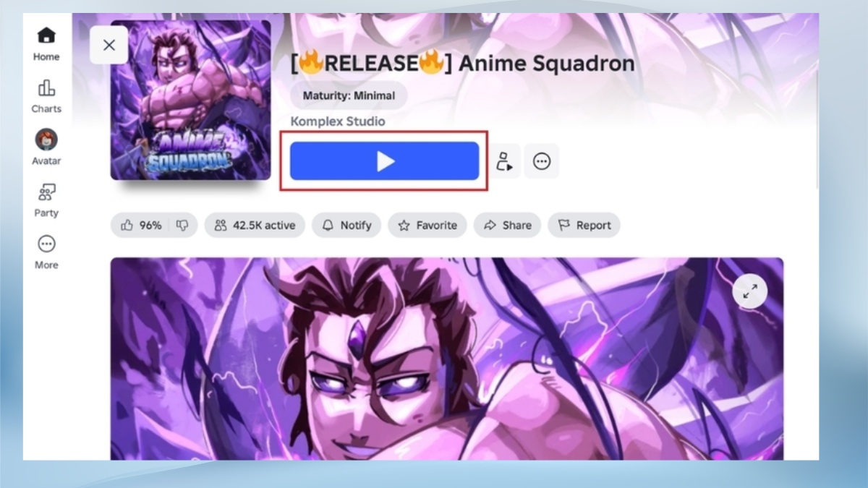The width and height of the screenshot is (868, 488).
Task: Report this experience
Action: coord(584,226)
